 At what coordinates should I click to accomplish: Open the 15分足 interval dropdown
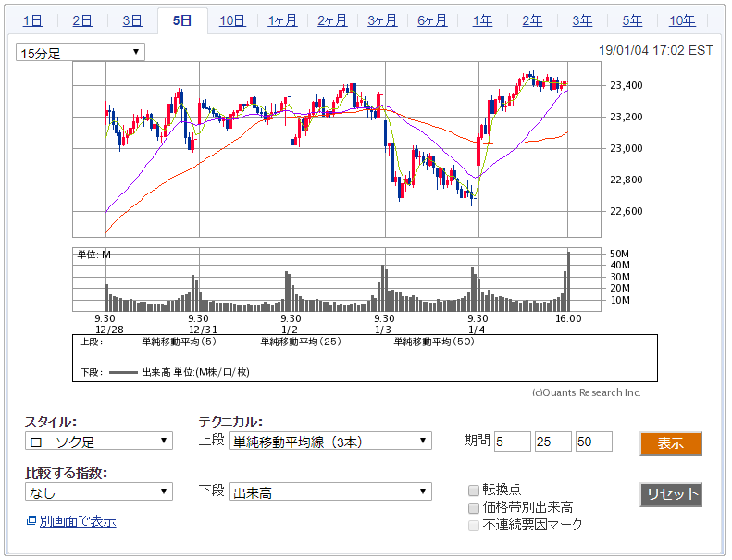coord(81,53)
